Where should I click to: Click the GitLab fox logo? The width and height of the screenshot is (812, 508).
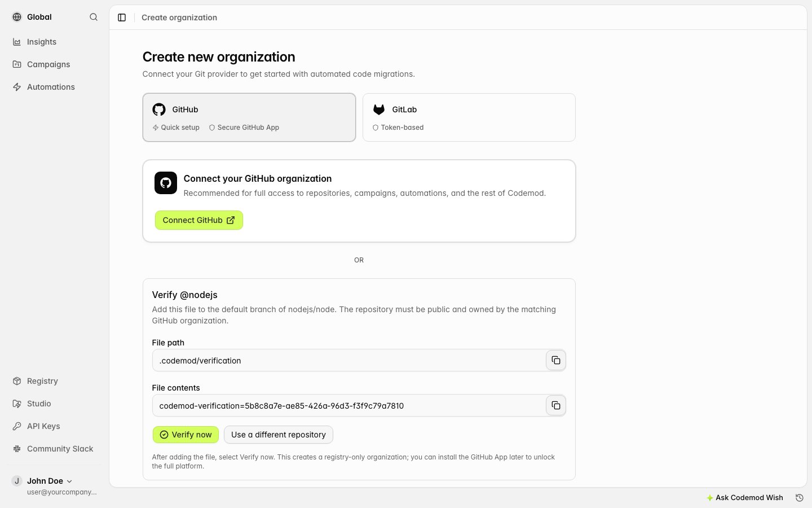point(379,110)
